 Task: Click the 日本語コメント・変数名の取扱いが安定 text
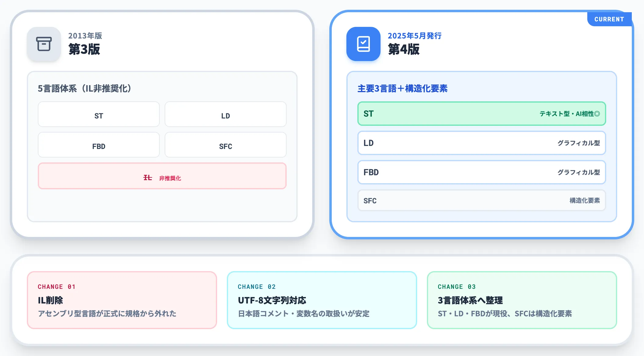[304, 314]
